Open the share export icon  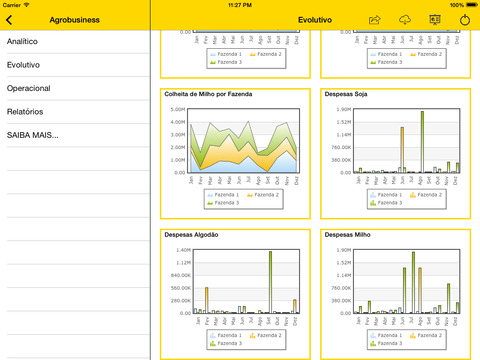375,20
